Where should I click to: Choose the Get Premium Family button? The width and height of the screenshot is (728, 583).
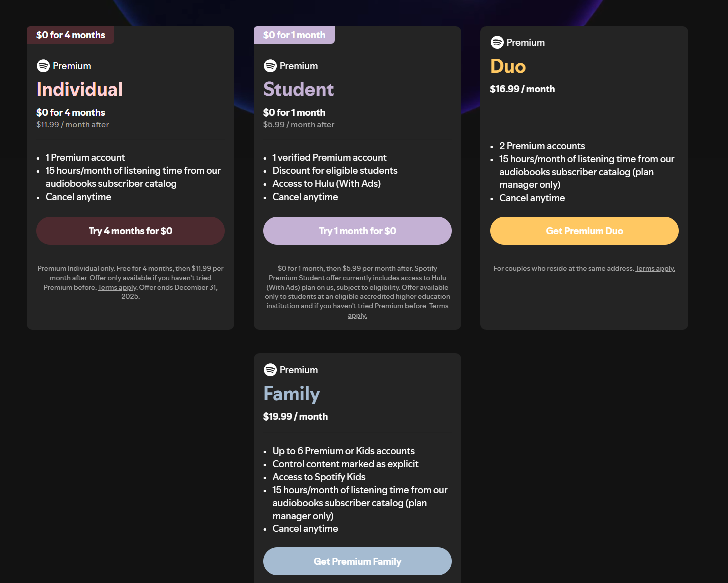(357, 561)
